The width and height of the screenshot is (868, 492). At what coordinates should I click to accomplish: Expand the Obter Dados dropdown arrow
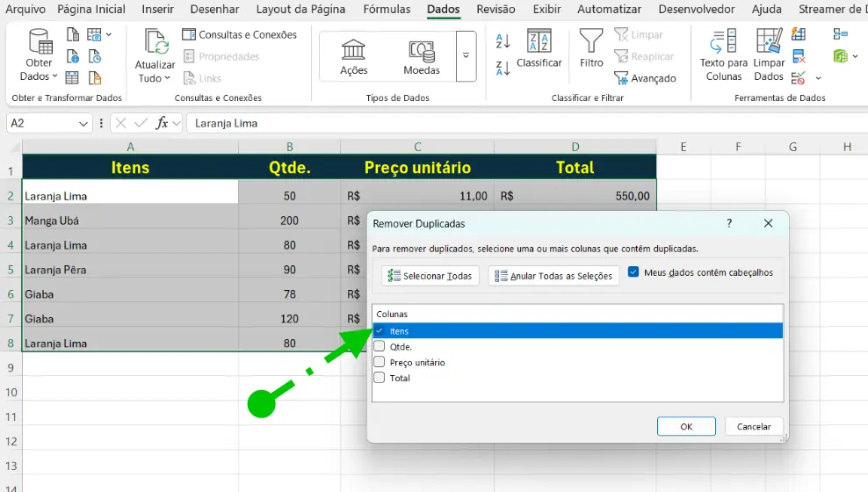(x=54, y=76)
